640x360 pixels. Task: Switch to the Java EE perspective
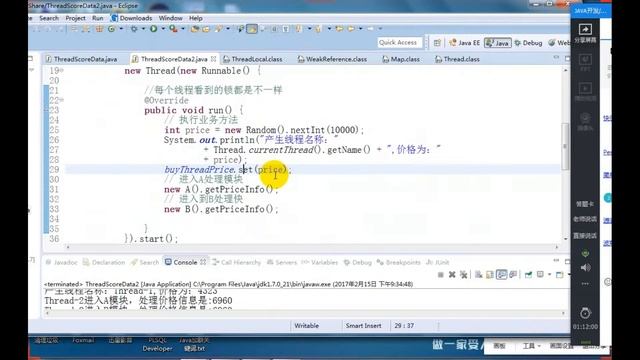click(x=464, y=42)
